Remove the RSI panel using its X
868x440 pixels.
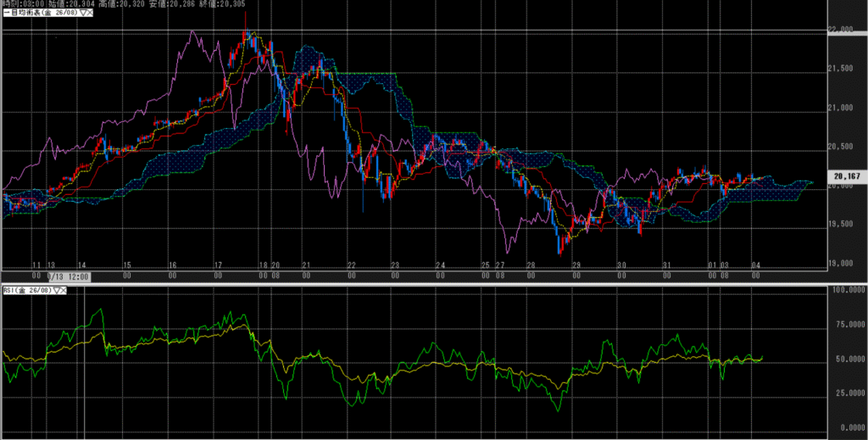tap(64, 290)
